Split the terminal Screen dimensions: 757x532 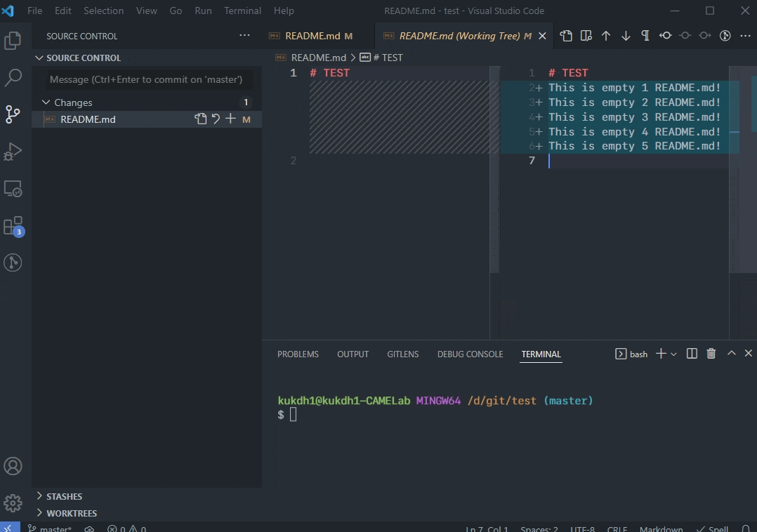point(692,354)
